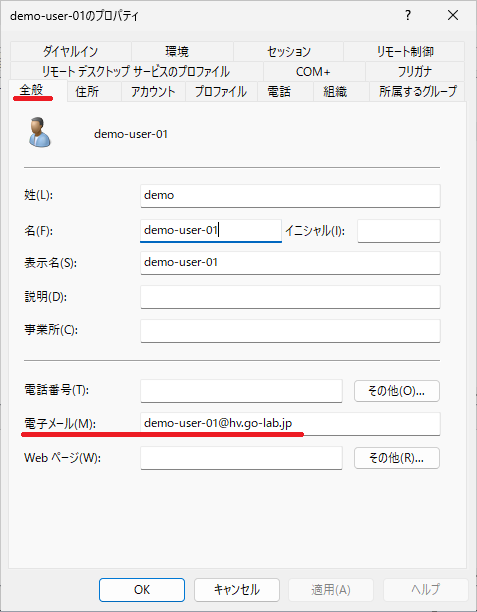
Task: Open the ダイヤルイン tab
Action: [x=71, y=52]
